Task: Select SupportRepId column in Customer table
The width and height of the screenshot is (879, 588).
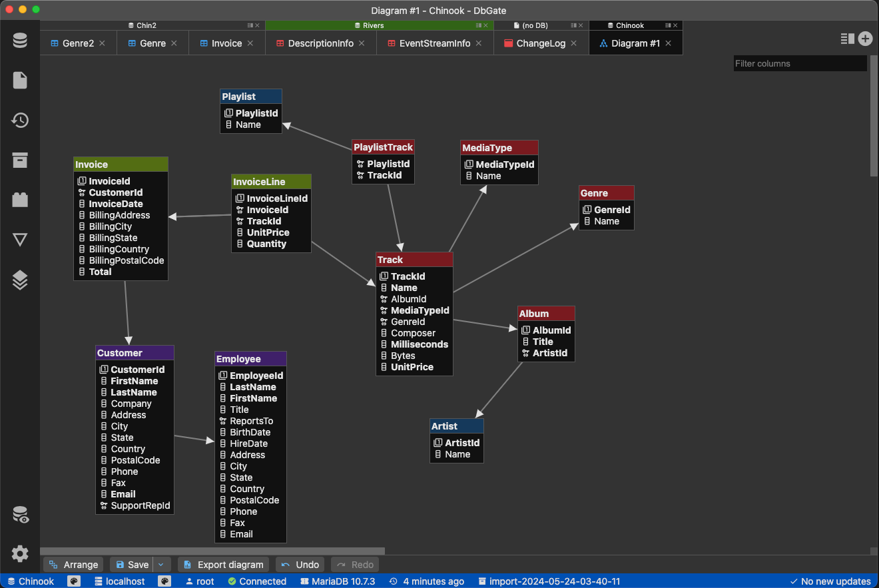Action: tap(135, 505)
